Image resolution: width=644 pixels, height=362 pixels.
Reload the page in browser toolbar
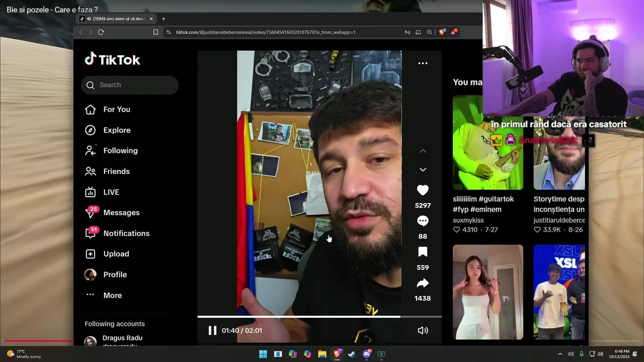click(x=101, y=32)
